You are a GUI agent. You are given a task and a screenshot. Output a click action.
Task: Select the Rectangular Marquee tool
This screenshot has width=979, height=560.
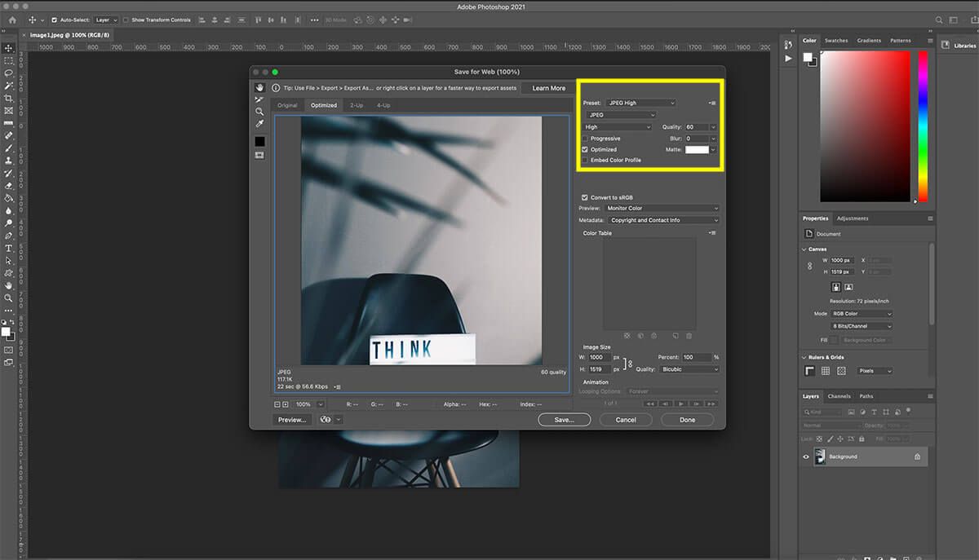click(8, 60)
